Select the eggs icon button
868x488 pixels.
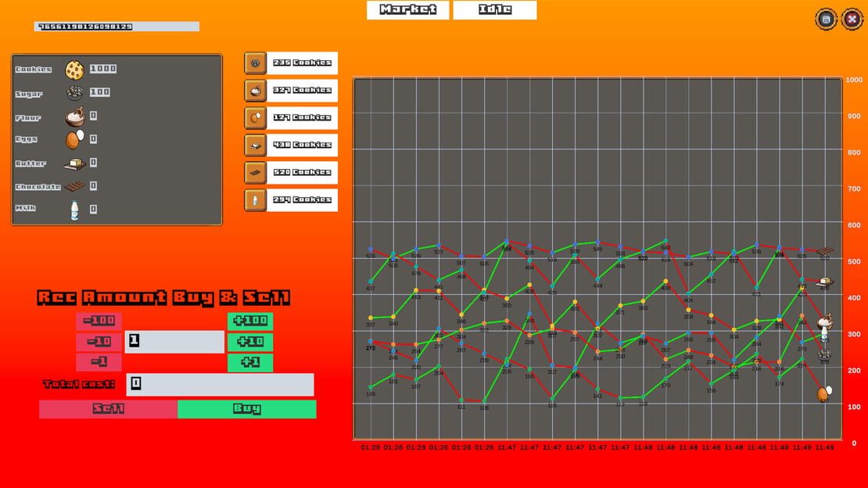pyautogui.click(x=255, y=117)
